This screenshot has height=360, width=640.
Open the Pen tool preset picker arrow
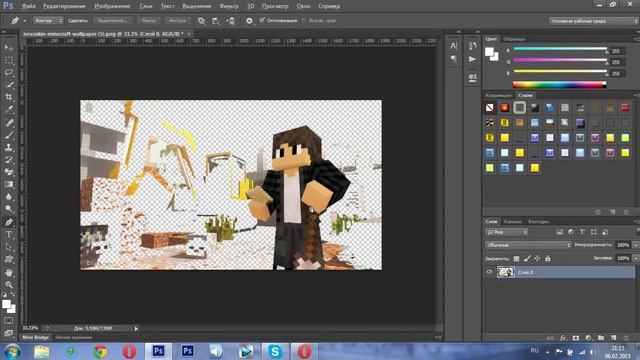click(24, 21)
